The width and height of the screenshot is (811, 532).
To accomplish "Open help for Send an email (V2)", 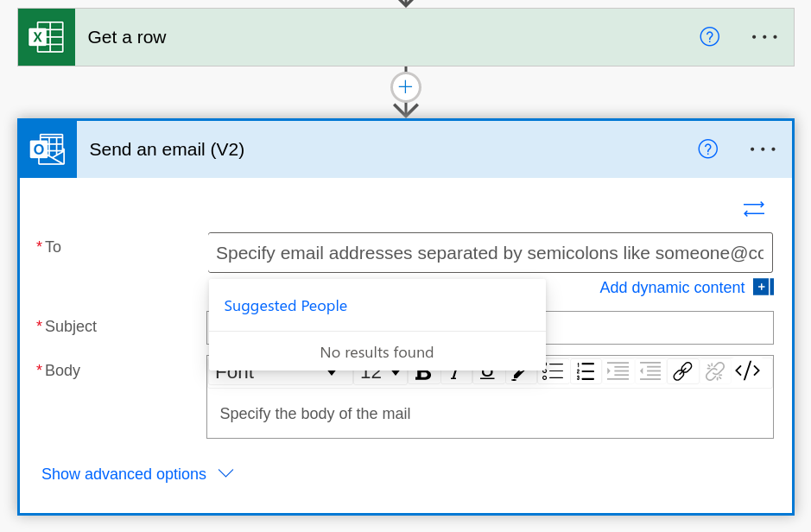I will [x=707, y=149].
